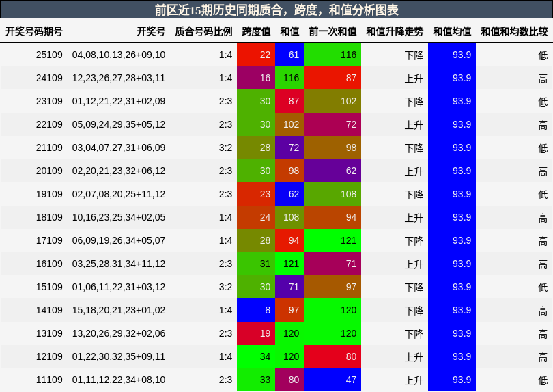Select issue number 12109
553x392 pixels.
(x=49, y=356)
